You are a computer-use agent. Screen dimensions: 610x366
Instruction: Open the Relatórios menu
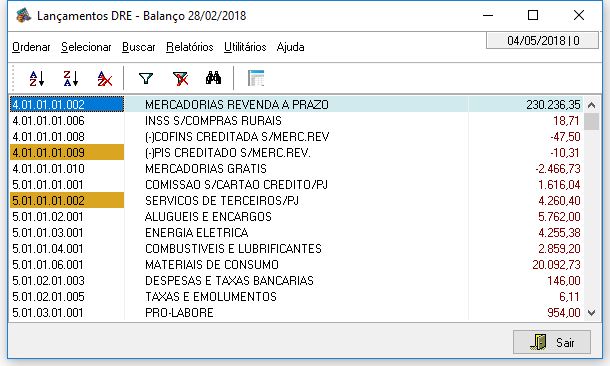189,47
